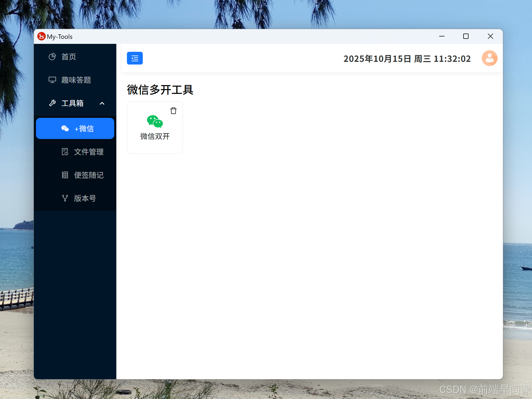Click the file icon beside 文件管理

65,152
